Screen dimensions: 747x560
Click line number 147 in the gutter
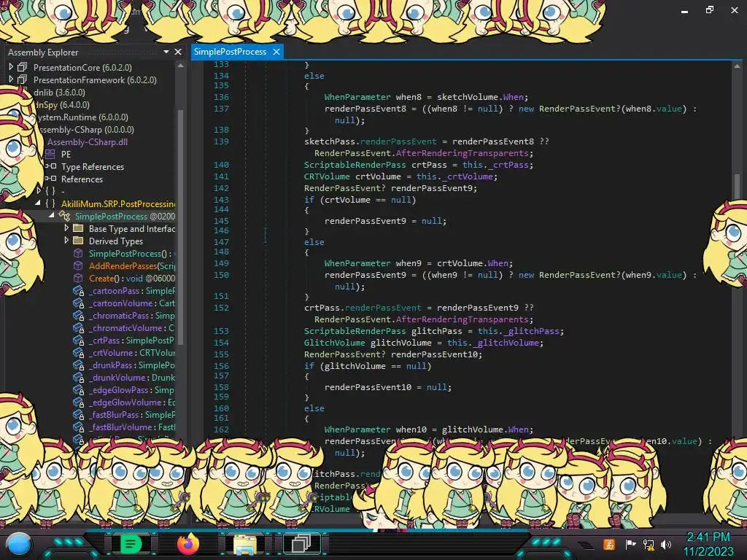coord(221,242)
